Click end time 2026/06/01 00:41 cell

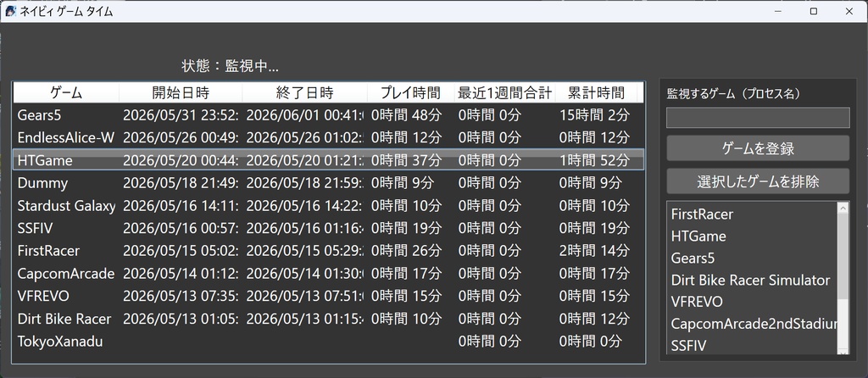304,115
